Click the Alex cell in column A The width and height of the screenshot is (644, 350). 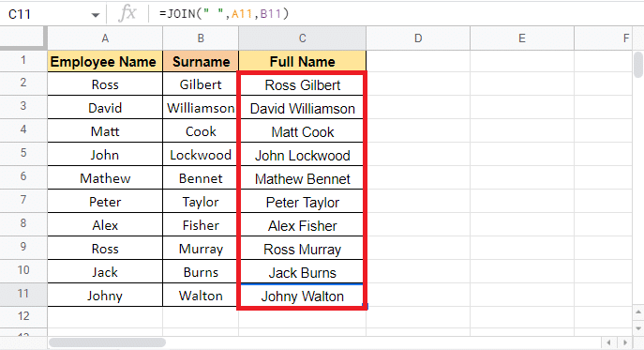point(105,225)
